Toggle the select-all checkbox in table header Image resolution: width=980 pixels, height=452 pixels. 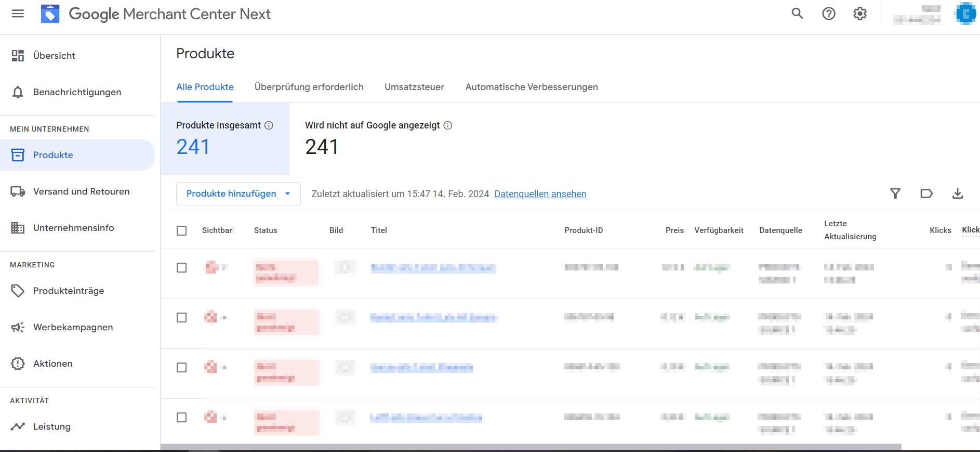[181, 230]
